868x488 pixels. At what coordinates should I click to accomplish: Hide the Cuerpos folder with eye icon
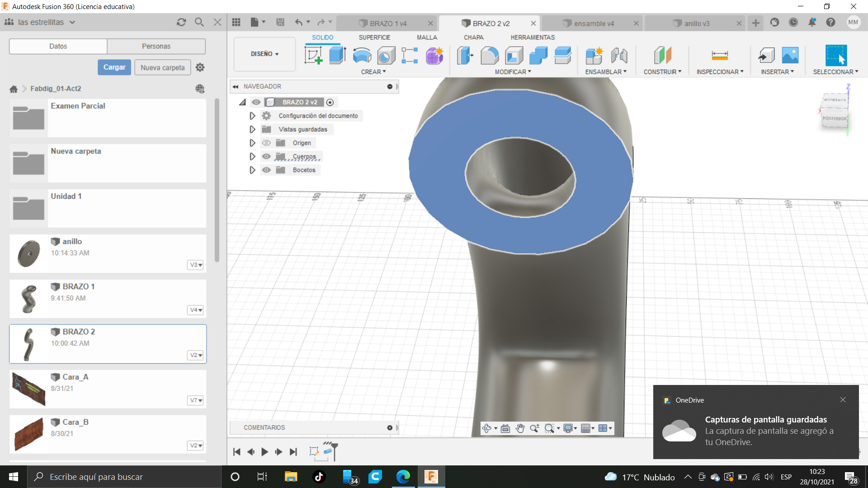(x=266, y=156)
